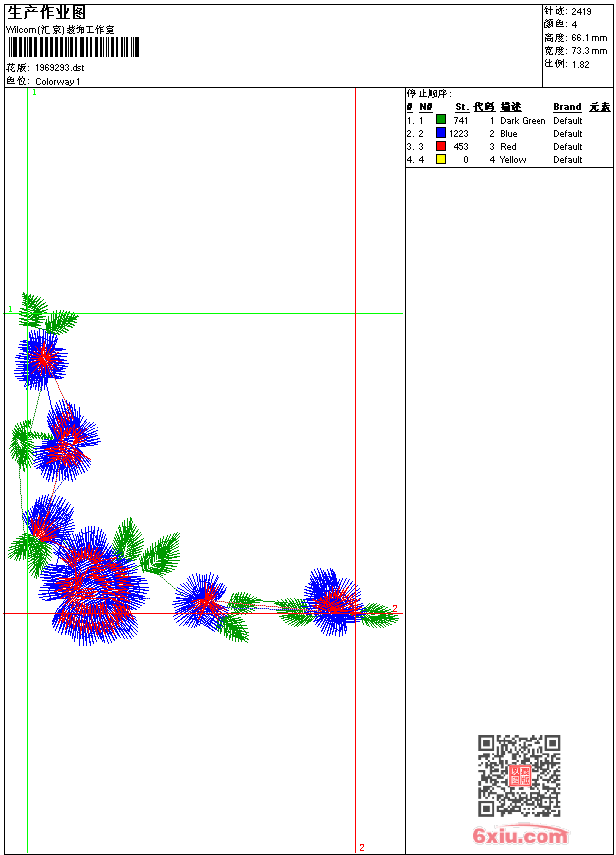Click the floral embroidery design preview
The height and width of the screenshot is (855, 616).
click(203, 470)
